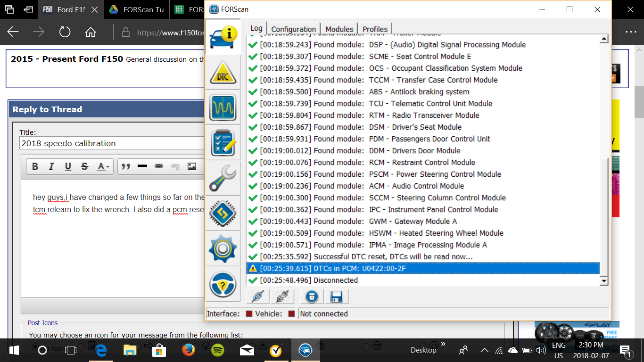Open the Edge tabs you've set aside icon
Screen dimensions: 644x362
(x=9, y=9)
